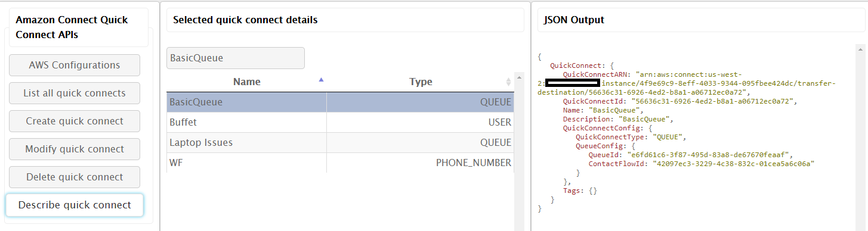Click List all quick connects button

click(75, 93)
